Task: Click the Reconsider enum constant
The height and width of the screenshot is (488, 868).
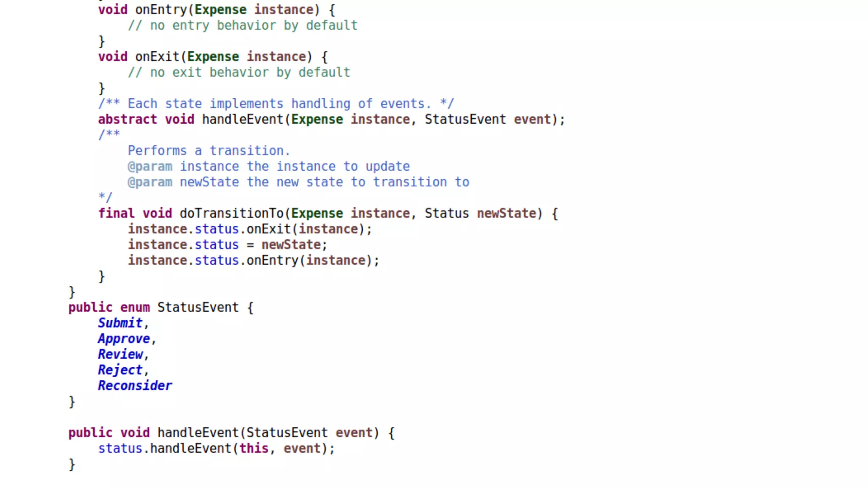Action: pyautogui.click(x=135, y=385)
